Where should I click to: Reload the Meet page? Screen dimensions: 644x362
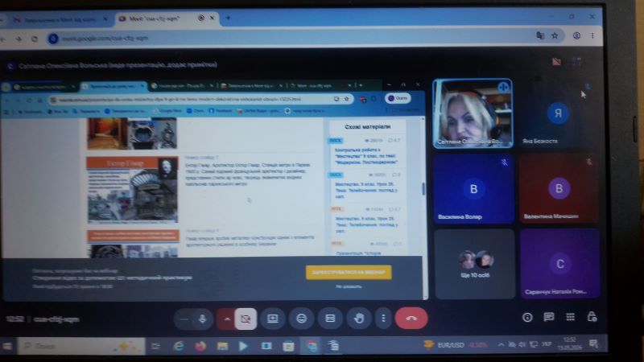pos(35,39)
